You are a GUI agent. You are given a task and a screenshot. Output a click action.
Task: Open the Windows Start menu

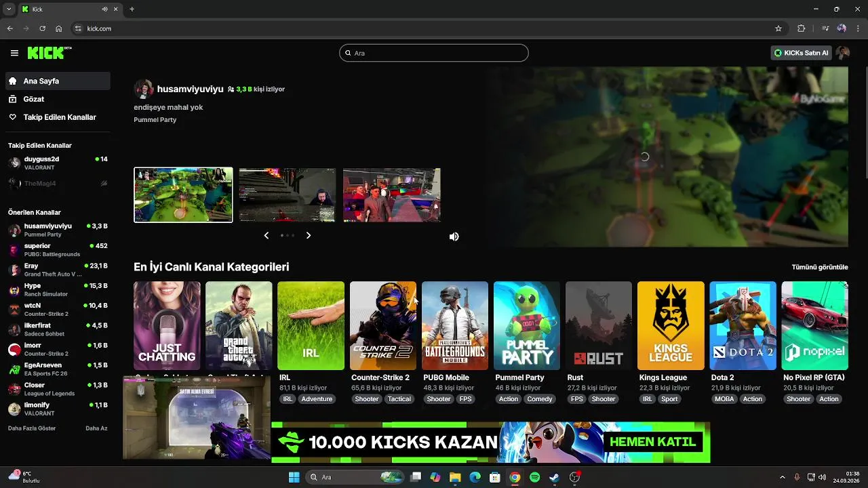(x=294, y=477)
